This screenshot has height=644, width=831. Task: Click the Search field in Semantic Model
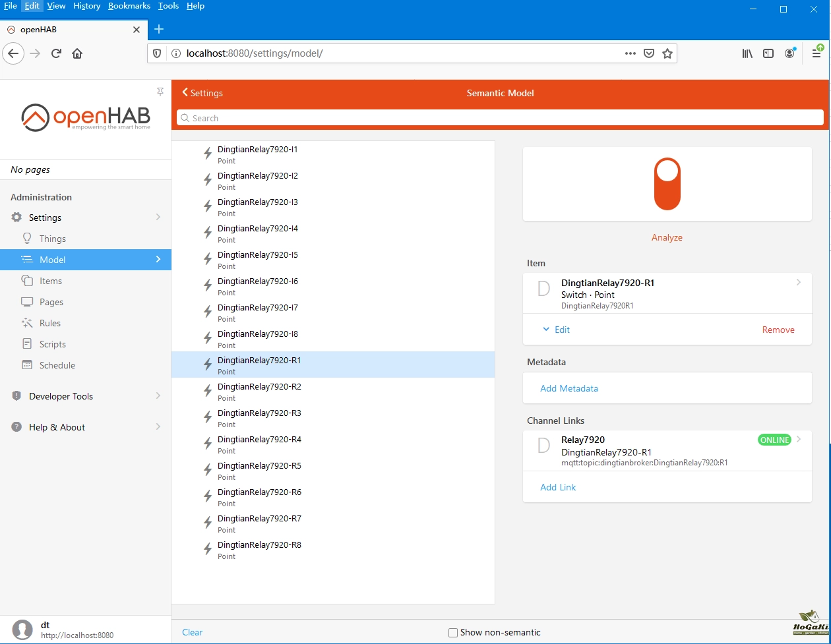[500, 118]
